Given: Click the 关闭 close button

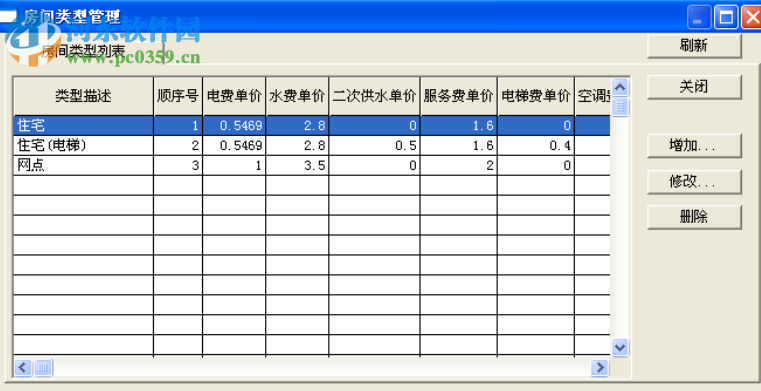Looking at the screenshot, I should (694, 87).
